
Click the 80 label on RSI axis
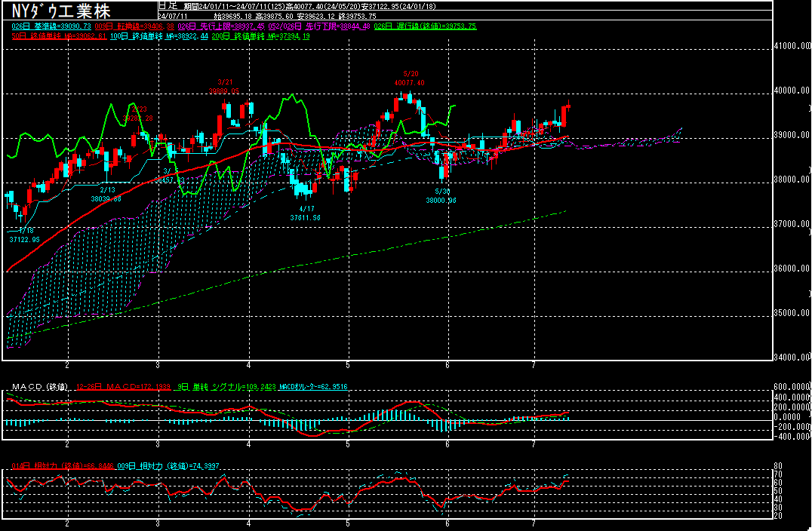pyautogui.click(x=778, y=466)
